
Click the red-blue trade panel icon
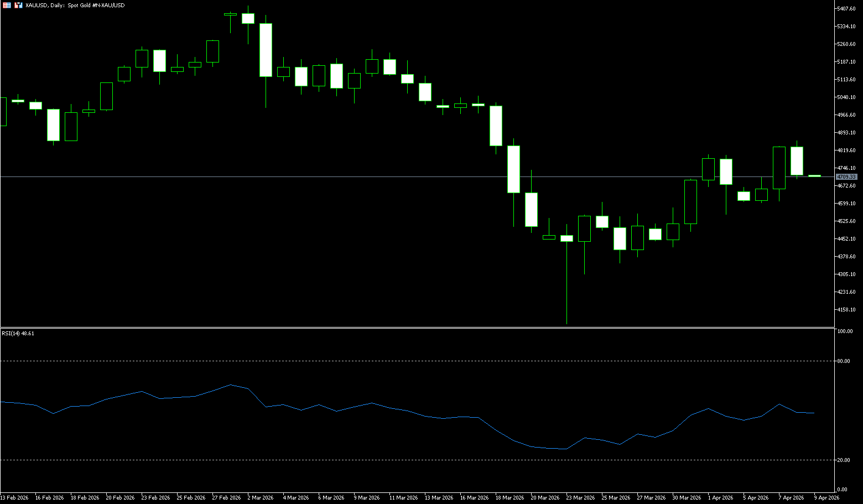[x=18, y=5]
